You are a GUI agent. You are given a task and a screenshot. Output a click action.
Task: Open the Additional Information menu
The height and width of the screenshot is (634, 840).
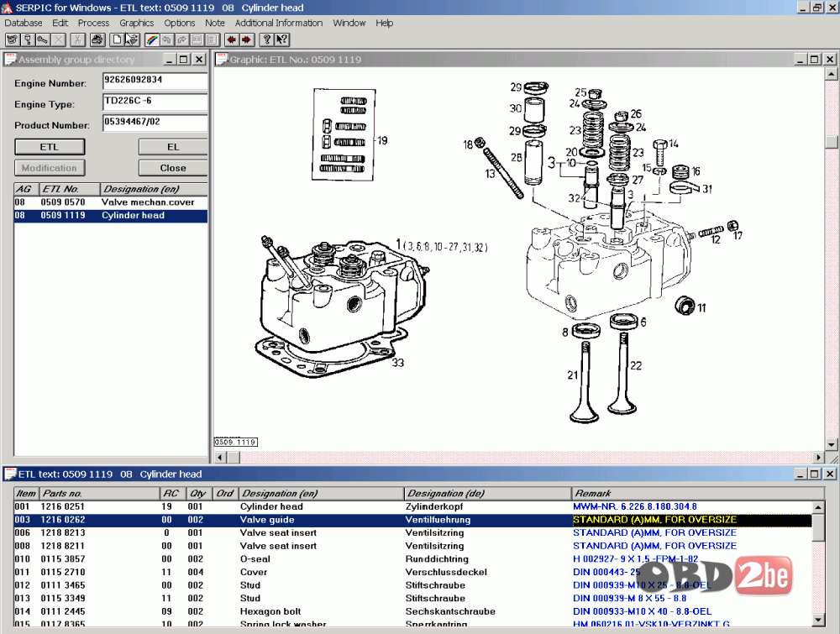coord(279,23)
